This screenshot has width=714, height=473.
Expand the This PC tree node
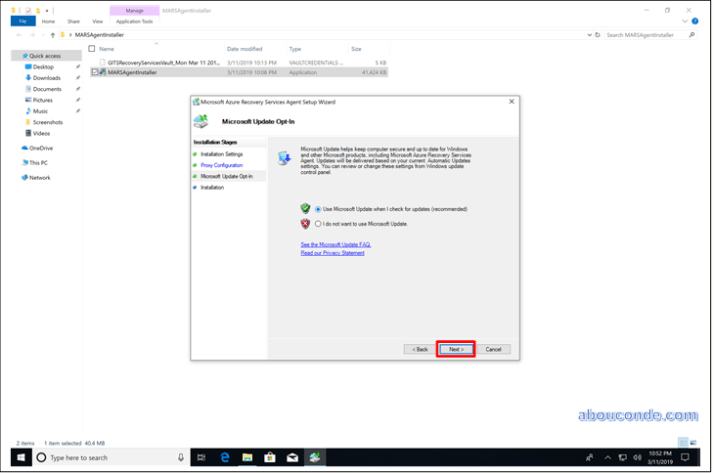point(18,162)
